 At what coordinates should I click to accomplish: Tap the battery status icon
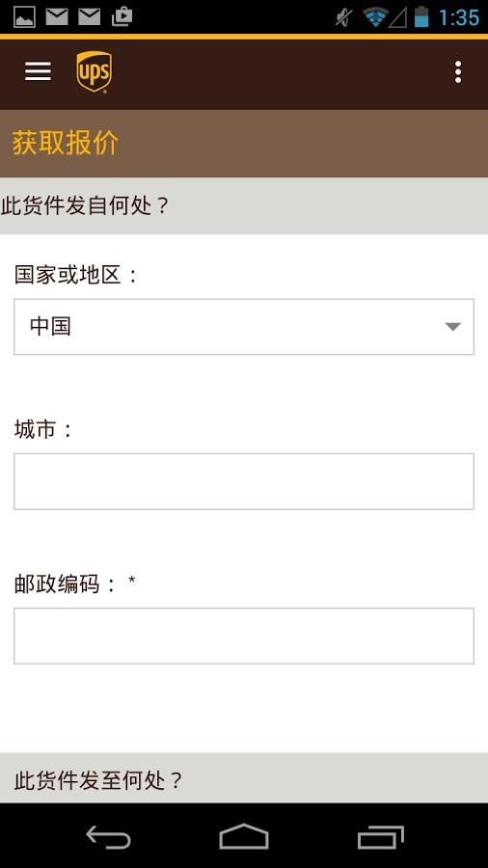[421, 16]
